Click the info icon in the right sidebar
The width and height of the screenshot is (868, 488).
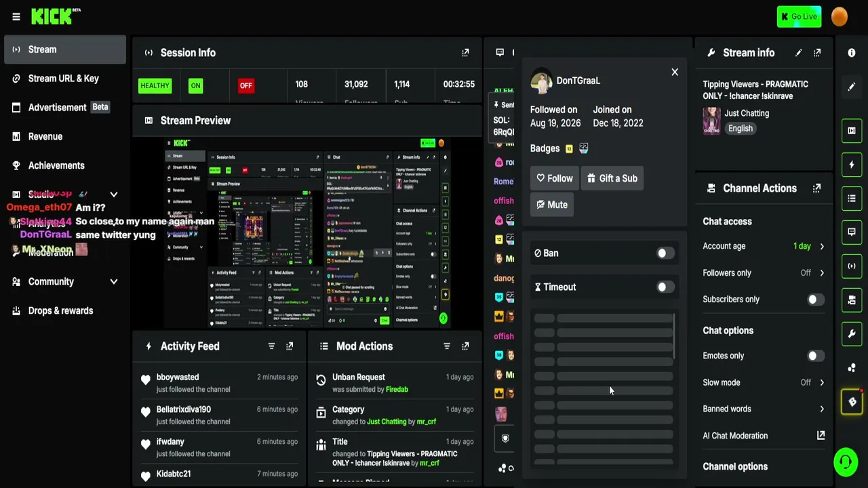(852, 53)
